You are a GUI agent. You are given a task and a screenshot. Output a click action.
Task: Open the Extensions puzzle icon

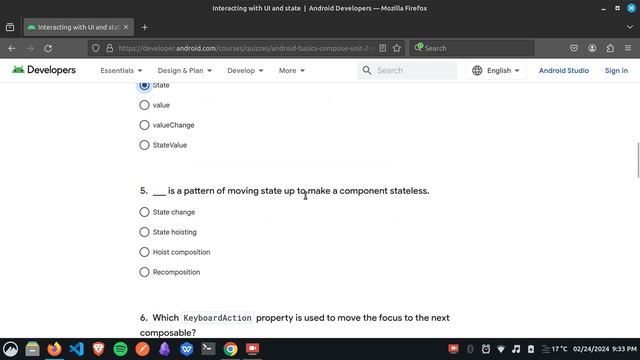click(x=610, y=48)
